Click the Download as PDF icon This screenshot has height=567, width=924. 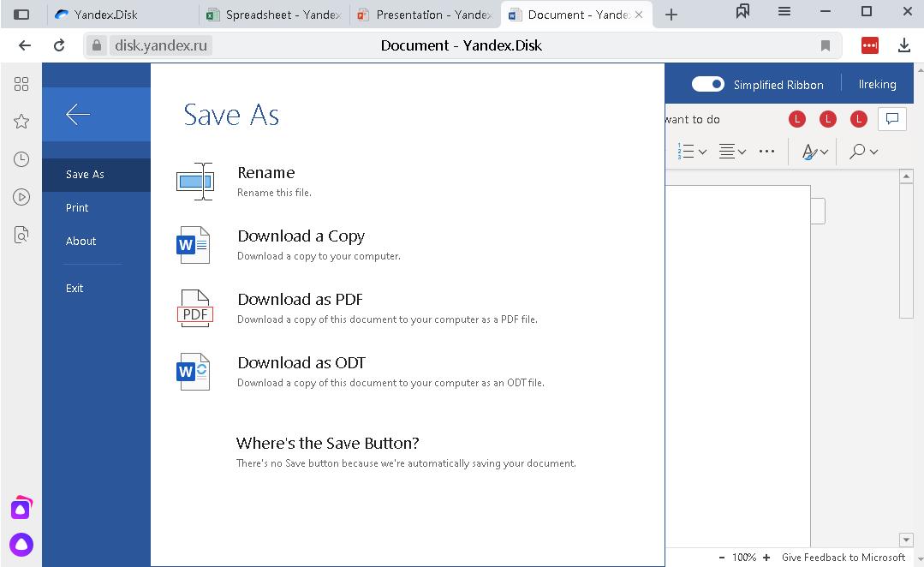click(x=195, y=308)
